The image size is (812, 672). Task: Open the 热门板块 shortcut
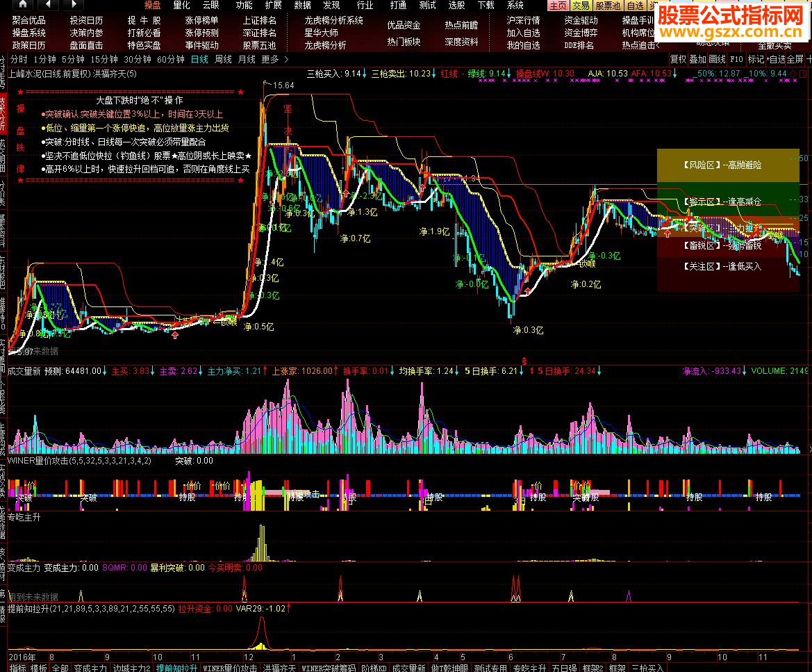click(x=404, y=42)
